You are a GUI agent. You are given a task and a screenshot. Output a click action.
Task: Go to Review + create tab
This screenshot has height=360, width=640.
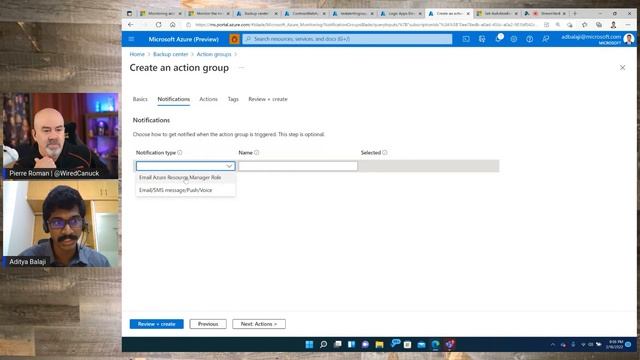(x=268, y=99)
